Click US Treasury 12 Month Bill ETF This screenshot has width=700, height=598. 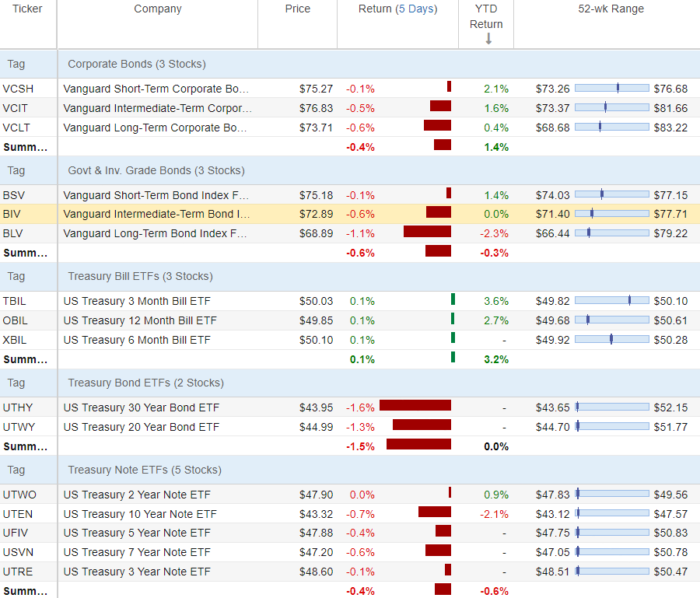140,320
